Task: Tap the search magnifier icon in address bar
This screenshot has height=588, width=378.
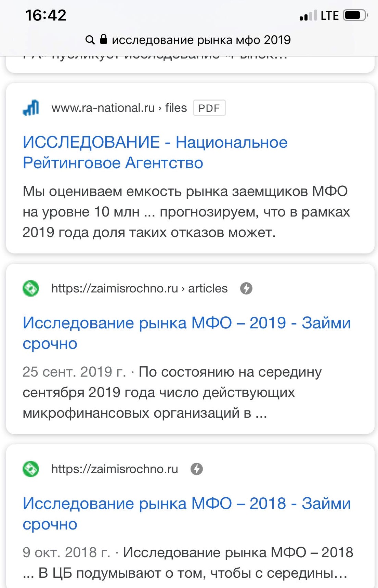Action: pyautogui.click(x=90, y=40)
